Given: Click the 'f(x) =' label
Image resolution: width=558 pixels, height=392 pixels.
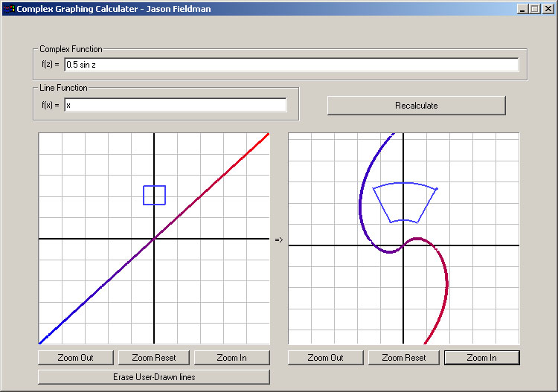Looking at the screenshot, I should (51, 105).
